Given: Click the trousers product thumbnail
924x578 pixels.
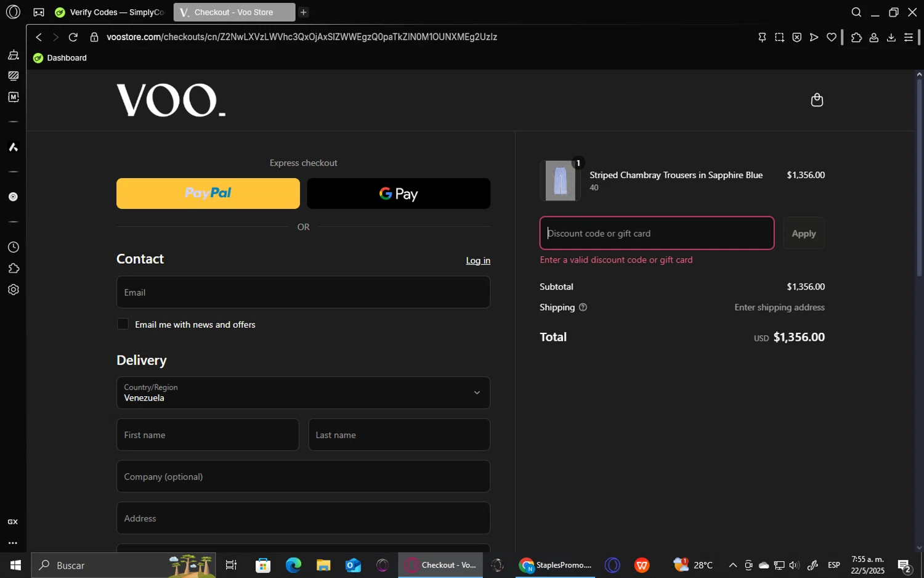Looking at the screenshot, I should pyautogui.click(x=560, y=181).
